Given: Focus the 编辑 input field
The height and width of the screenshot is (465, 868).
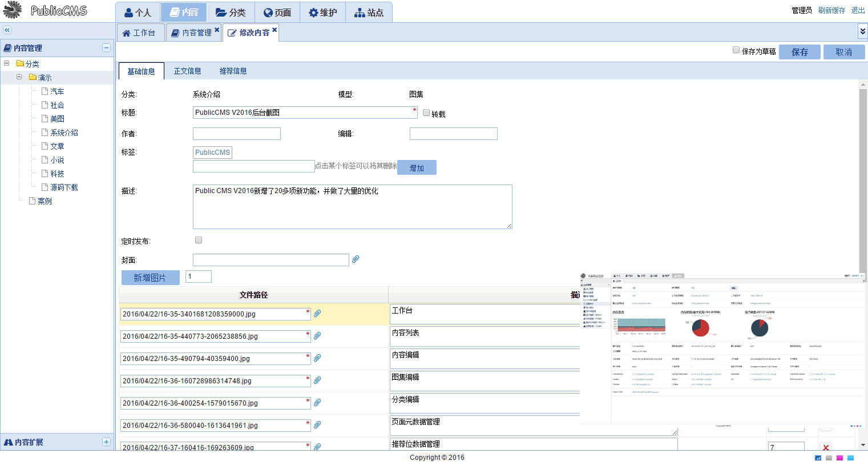Looking at the screenshot, I should click(x=454, y=134).
